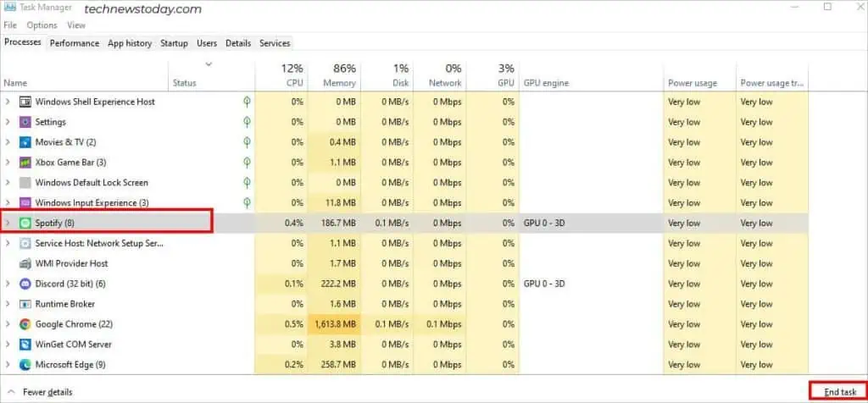This screenshot has height=403, width=868.
Task: Expand the Google Chrome (22) group
Action: [8, 324]
